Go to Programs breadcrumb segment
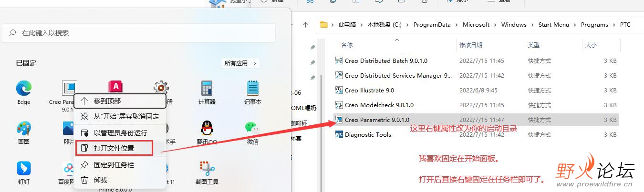Image resolution: width=644 pixels, height=192 pixels. click(x=594, y=25)
